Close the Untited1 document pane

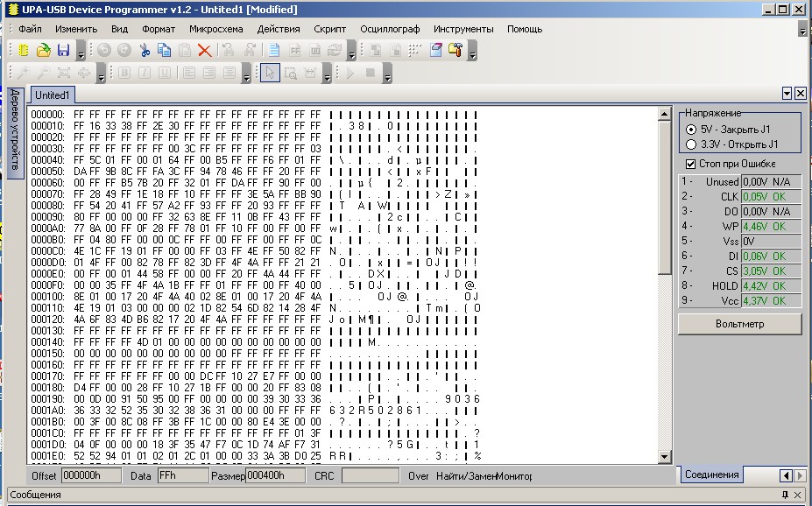coord(801,93)
